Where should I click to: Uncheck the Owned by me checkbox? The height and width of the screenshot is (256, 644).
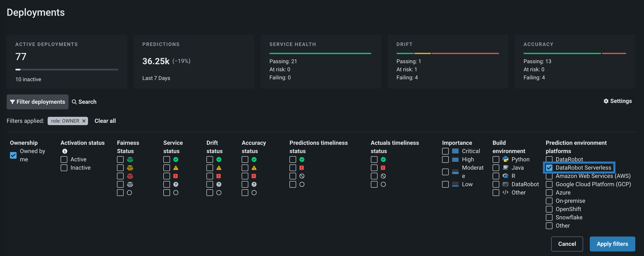[13, 155]
